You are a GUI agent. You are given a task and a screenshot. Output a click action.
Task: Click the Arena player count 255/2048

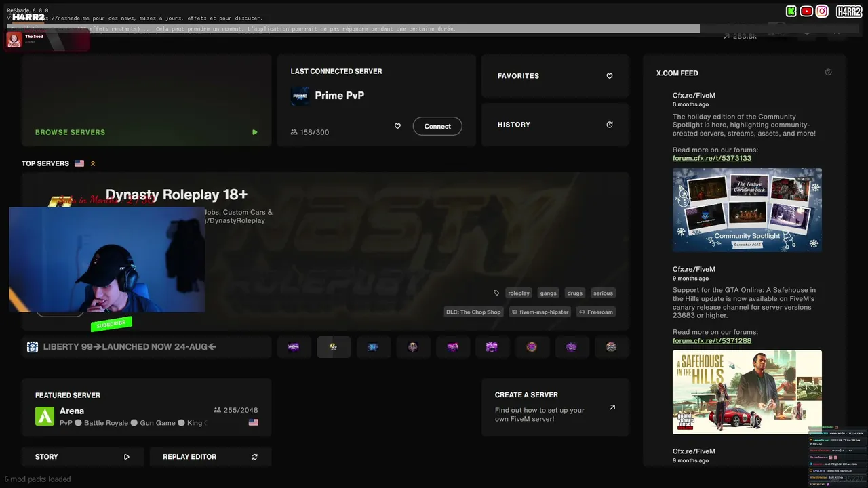[236, 410]
